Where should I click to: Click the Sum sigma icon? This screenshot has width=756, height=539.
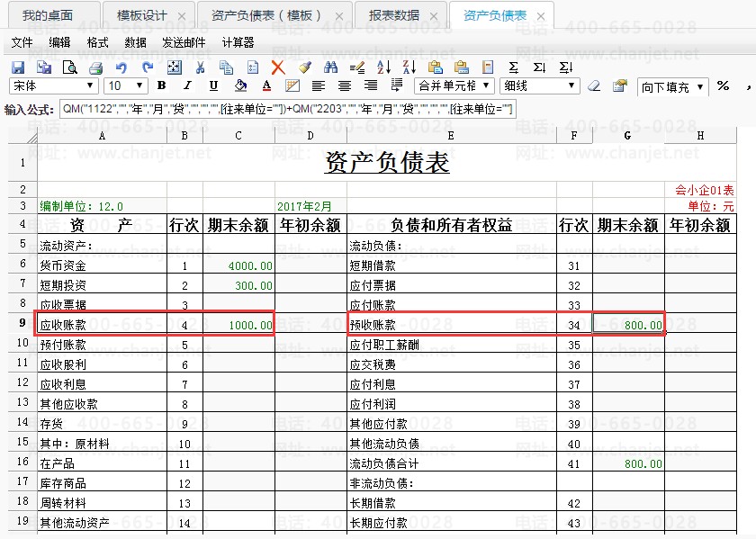pos(514,67)
